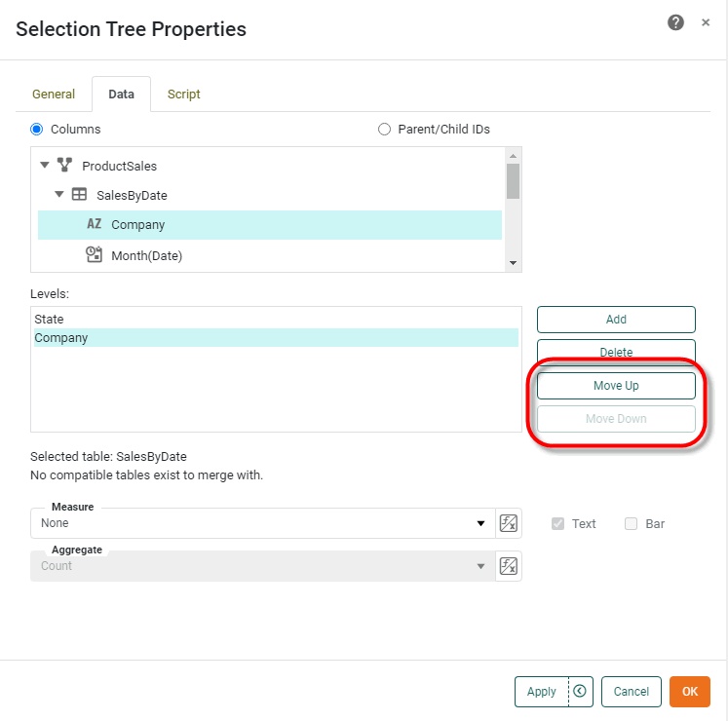Viewport: 728px width, 721px height.
Task: Click the Apply options arrow icon
Action: tap(580, 692)
